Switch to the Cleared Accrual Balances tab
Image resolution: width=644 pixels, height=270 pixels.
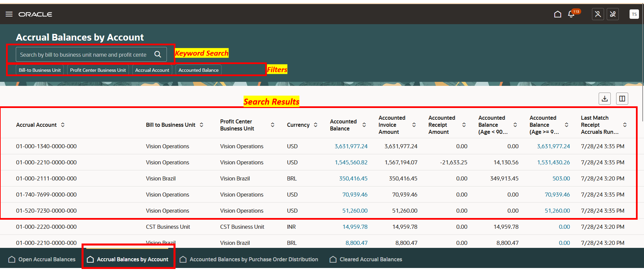366,259
